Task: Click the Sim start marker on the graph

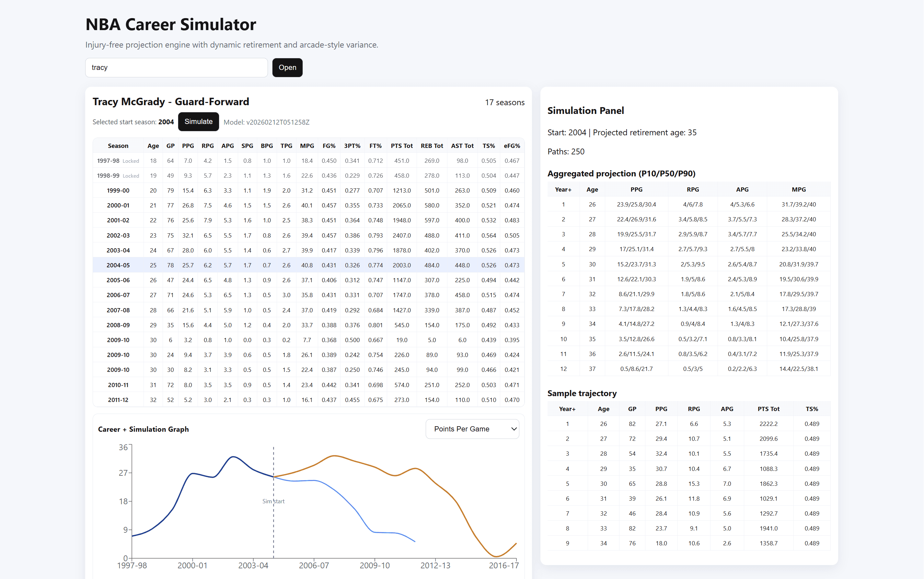Action: pyautogui.click(x=273, y=501)
